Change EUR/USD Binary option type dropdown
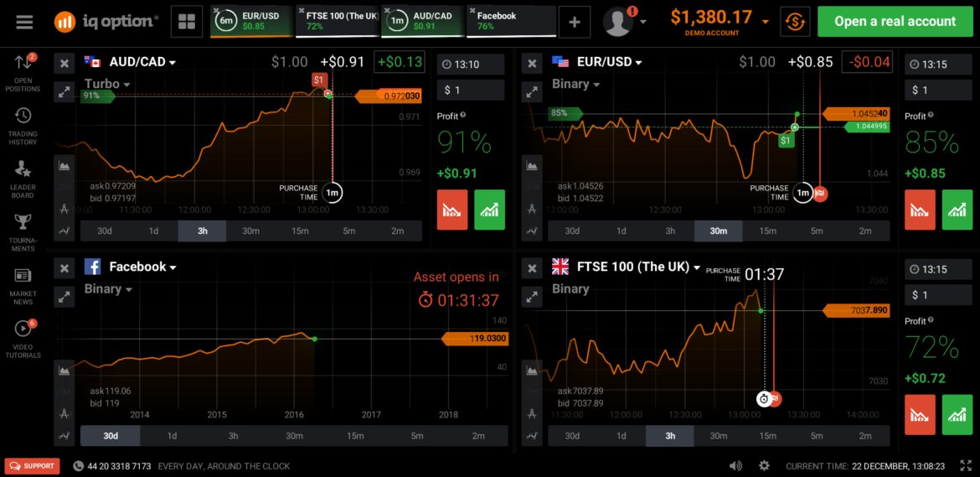Screen dimensions: 980x477 pyautogui.click(x=575, y=84)
